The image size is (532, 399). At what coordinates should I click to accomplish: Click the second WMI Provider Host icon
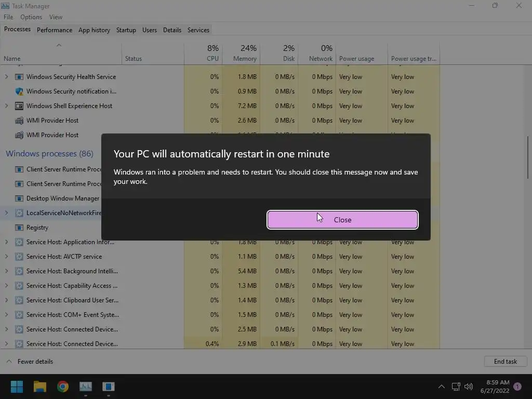(19, 135)
